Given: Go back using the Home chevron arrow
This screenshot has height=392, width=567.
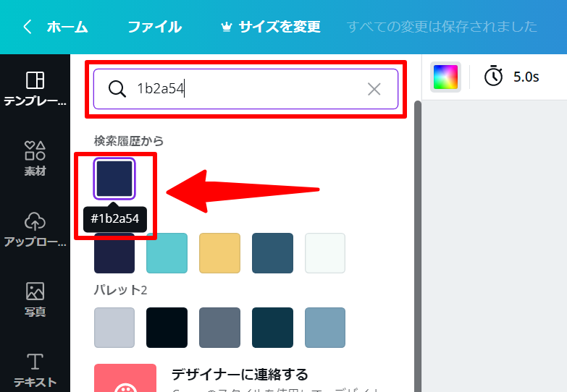Looking at the screenshot, I should (x=28, y=27).
